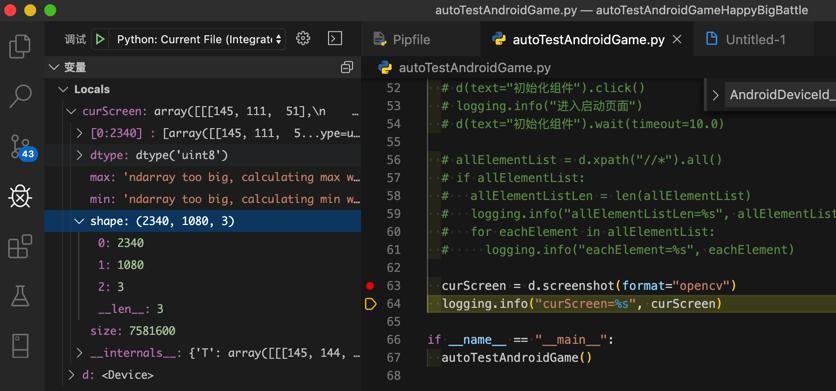Open the Explorer view in activity bar
The height and width of the screenshot is (391, 836).
coord(20,46)
